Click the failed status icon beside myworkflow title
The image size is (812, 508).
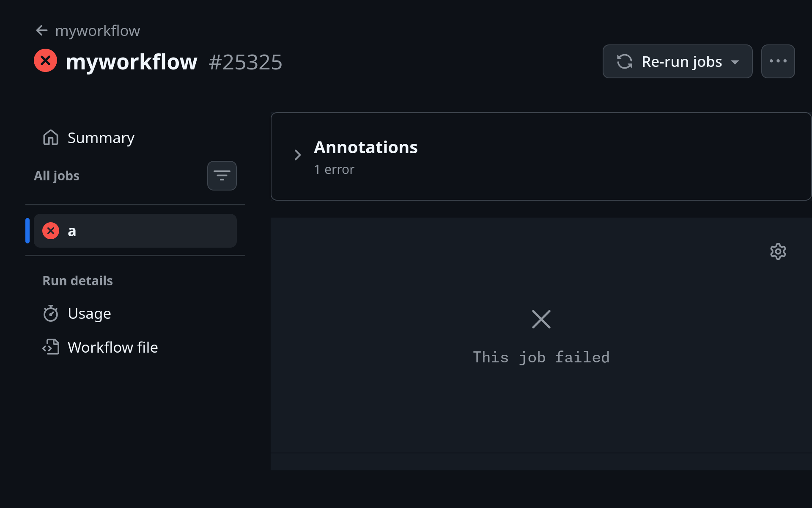coord(46,61)
